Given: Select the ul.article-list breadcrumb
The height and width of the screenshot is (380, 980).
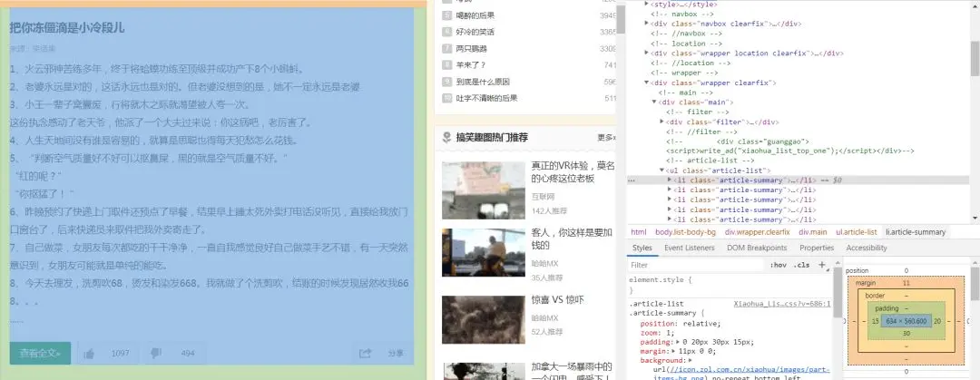Looking at the screenshot, I should 857,232.
